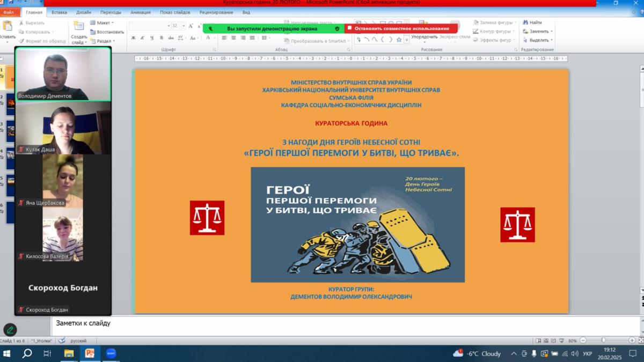Switch to the Вставка ribbon tab

coord(59,12)
